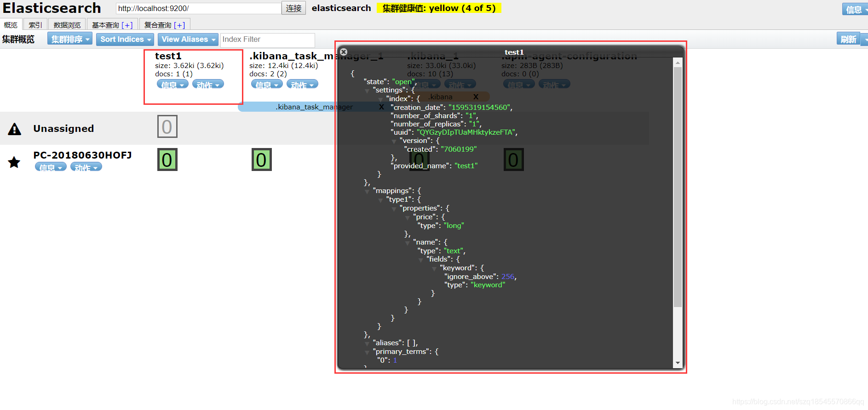Image resolution: width=868 pixels, height=410 pixels.
Task: Focus the Index Filter input field
Action: click(x=268, y=40)
